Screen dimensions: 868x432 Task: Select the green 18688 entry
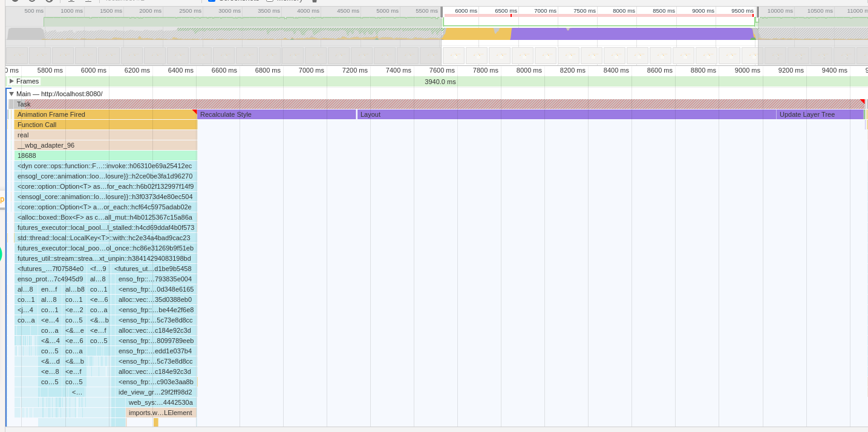coord(106,155)
